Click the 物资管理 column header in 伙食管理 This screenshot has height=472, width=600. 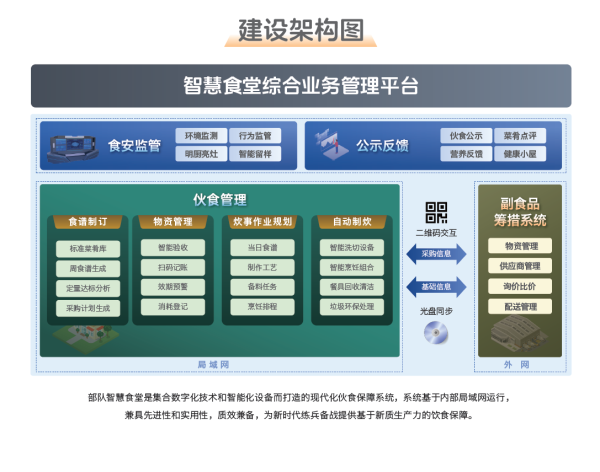173,222
